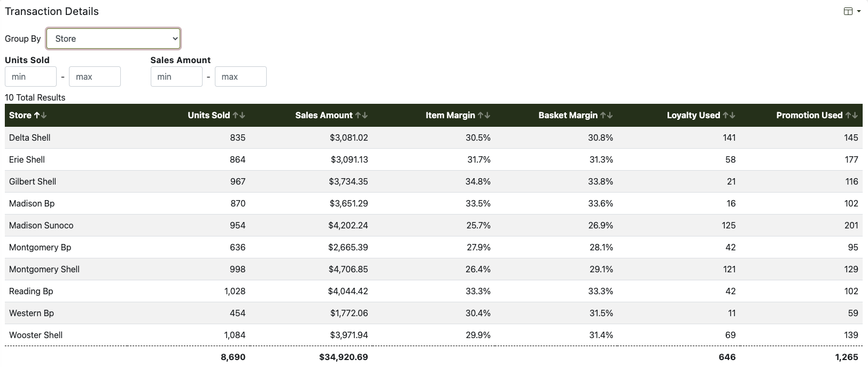Click the Sales Amount column header label
The image size is (868, 367).
[x=324, y=115]
